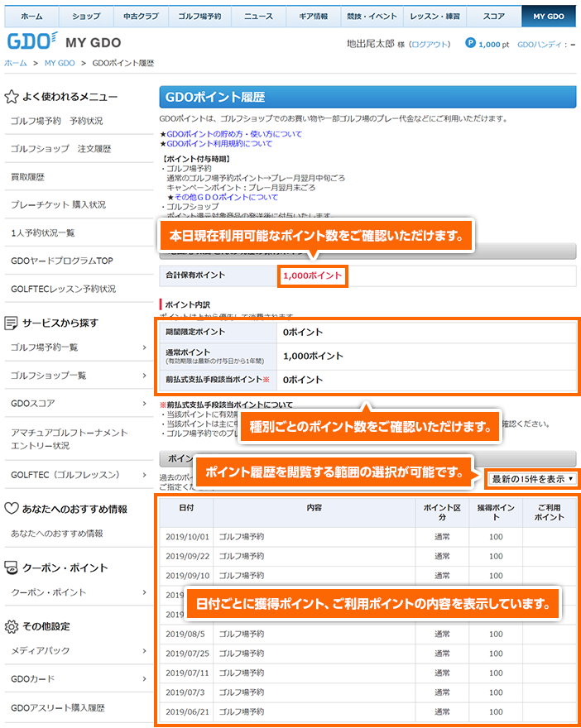Click the document icon beside サービスから探す
Image resolution: width=581 pixels, height=728 pixels.
point(11,323)
